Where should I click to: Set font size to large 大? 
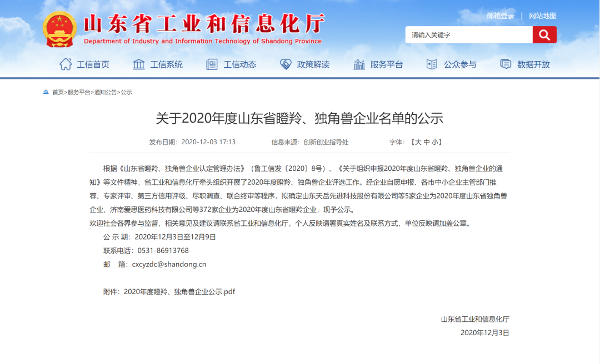pos(418,142)
